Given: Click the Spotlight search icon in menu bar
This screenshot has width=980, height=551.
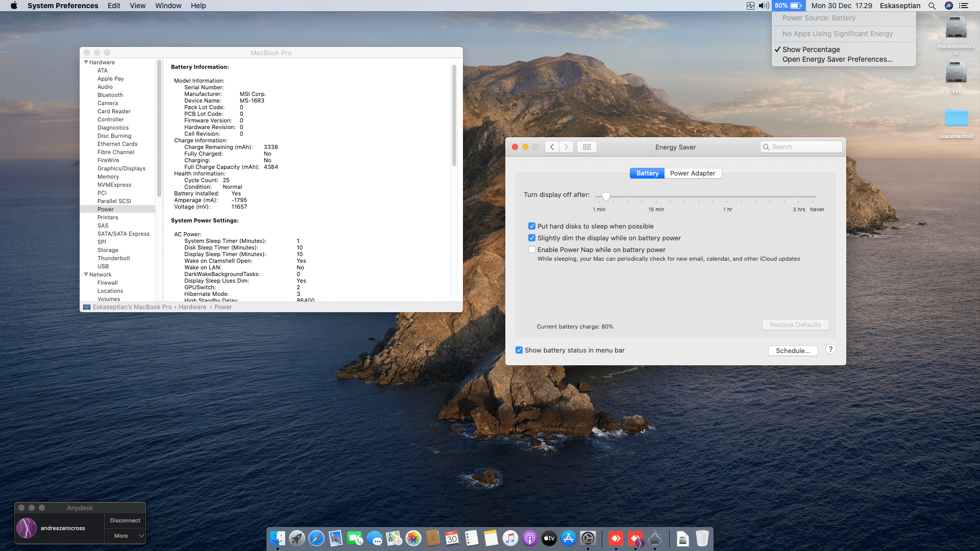Looking at the screenshot, I should click(932, 6).
